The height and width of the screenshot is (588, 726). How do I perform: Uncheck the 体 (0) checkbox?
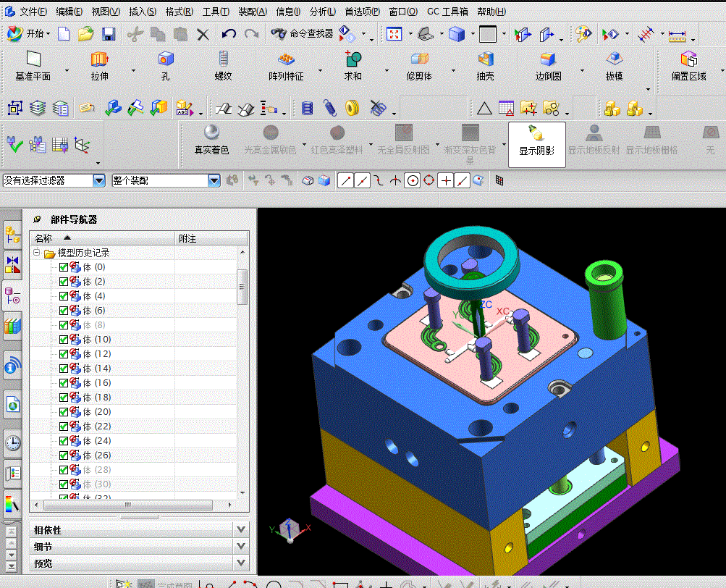tap(64, 267)
